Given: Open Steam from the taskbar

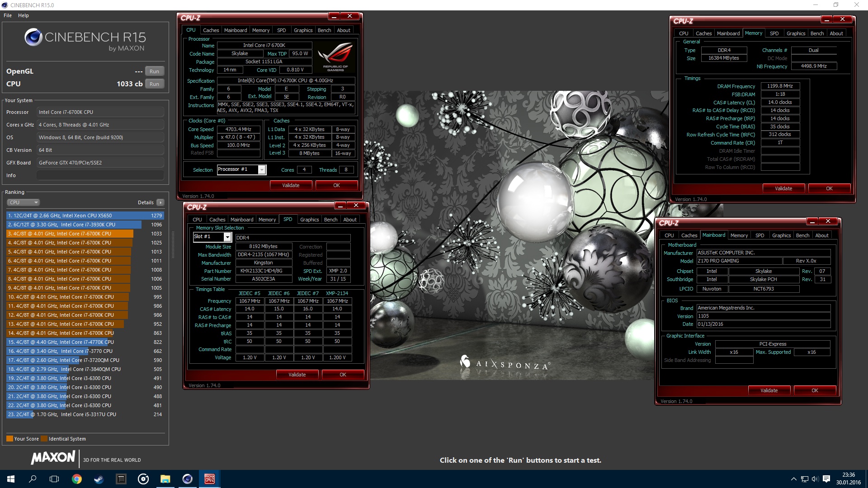Looking at the screenshot, I should 99,479.
